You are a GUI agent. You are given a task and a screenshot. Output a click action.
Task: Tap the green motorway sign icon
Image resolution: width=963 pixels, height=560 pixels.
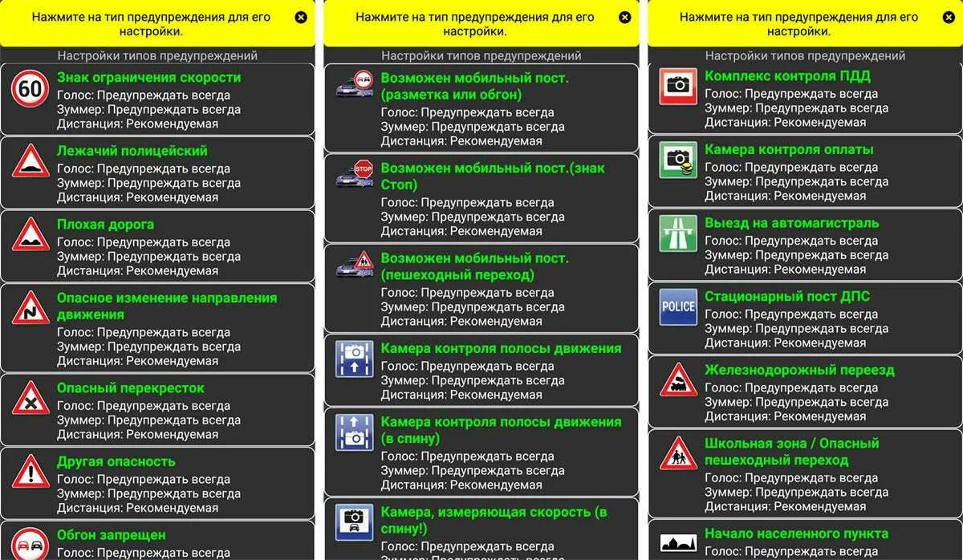click(x=678, y=233)
